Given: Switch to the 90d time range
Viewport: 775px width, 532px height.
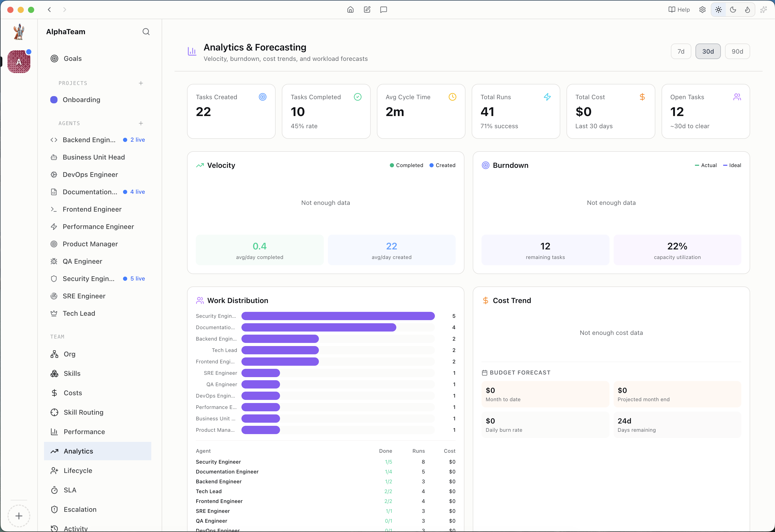Looking at the screenshot, I should [x=738, y=51].
